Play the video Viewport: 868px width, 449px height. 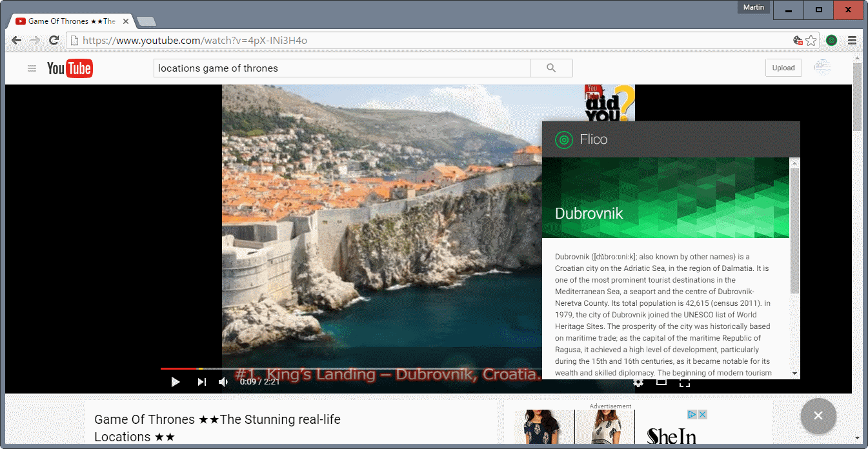coord(175,382)
